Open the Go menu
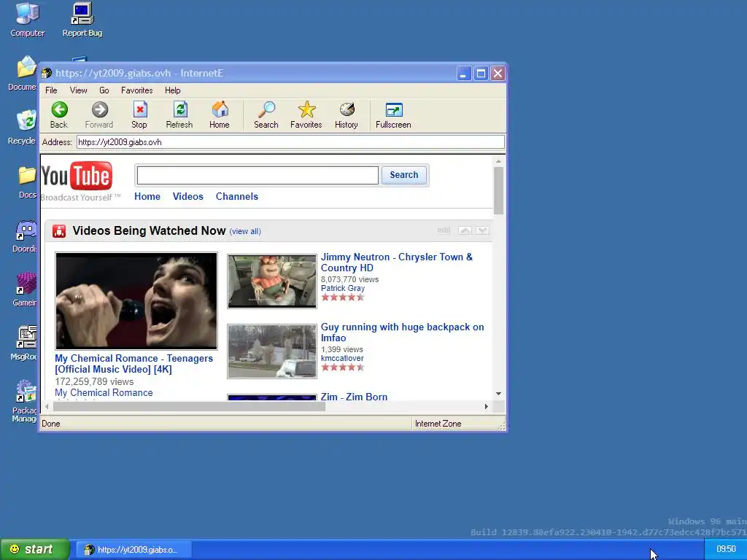The width and height of the screenshot is (747, 560). click(104, 90)
